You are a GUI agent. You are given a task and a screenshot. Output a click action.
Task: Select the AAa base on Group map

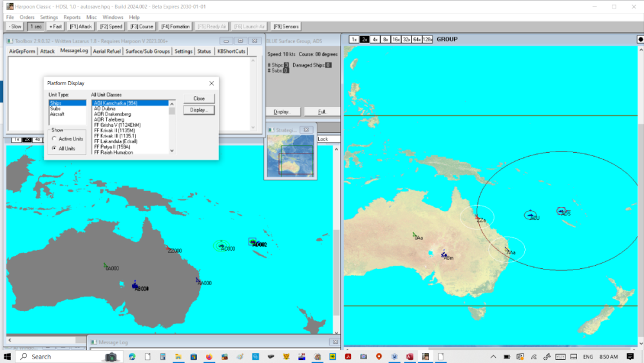coord(507,250)
